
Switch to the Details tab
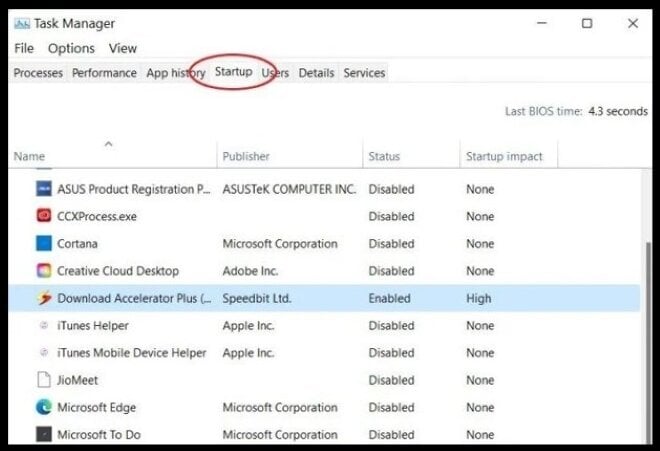pyautogui.click(x=316, y=73)
